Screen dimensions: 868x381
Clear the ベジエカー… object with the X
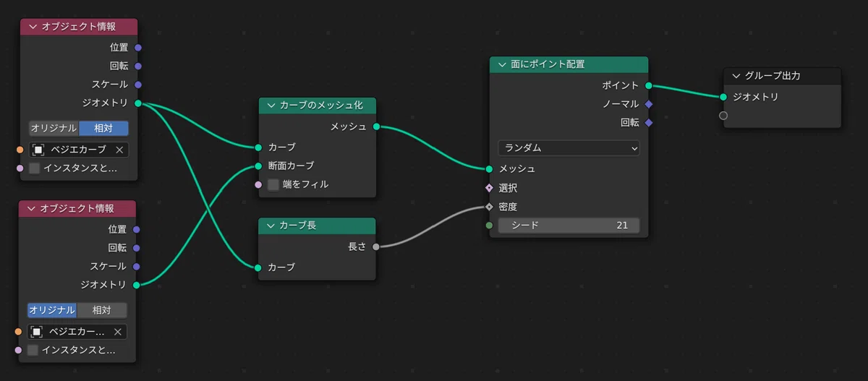pyautogui.click(x=118, y=332)
